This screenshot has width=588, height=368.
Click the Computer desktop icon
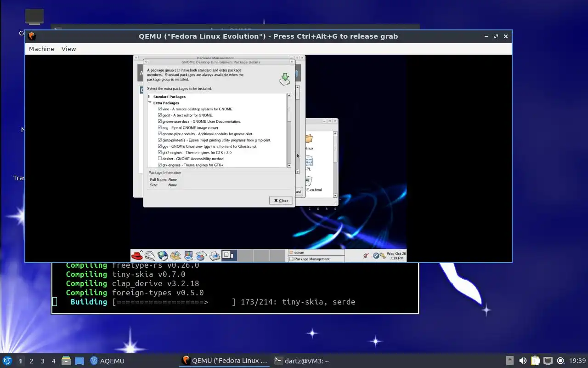click(x=34, y=17)
